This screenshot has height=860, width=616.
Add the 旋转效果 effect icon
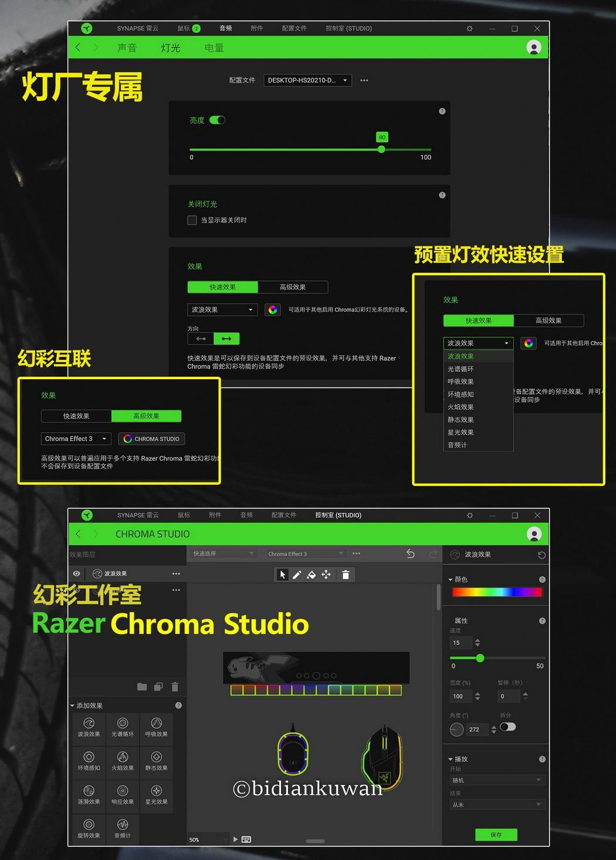point(89,829)
